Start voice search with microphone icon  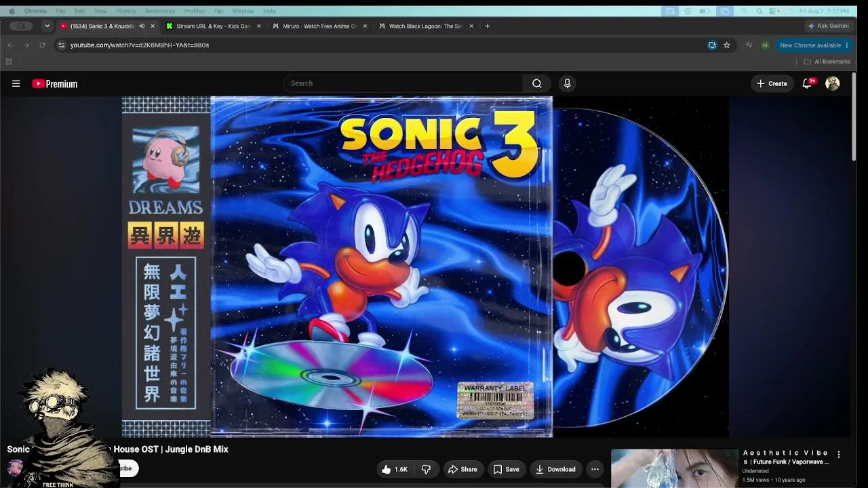coord(568,83)
